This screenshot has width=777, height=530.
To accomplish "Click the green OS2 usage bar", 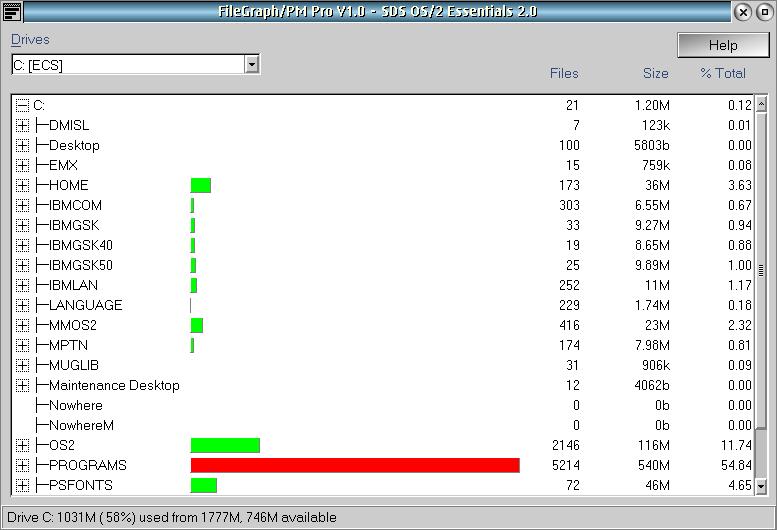I will (225, 445).
